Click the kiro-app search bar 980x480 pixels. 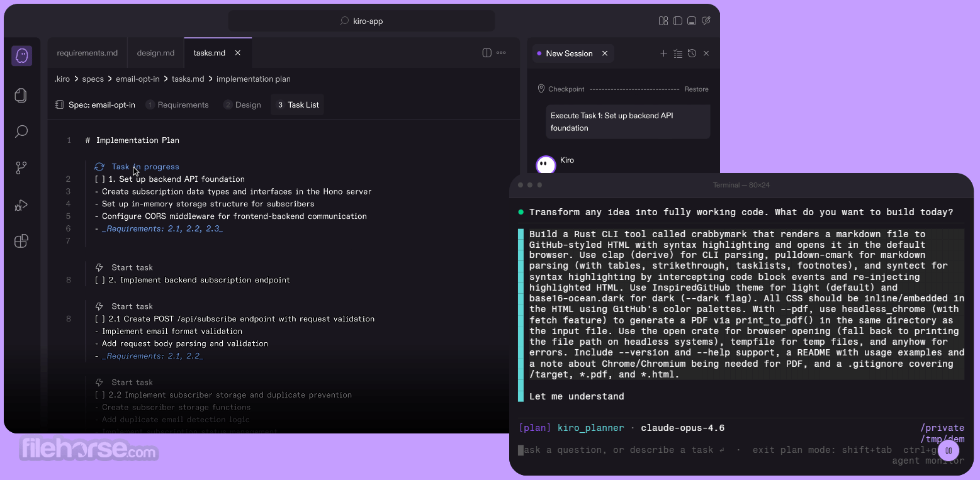[x=361, y=21]
